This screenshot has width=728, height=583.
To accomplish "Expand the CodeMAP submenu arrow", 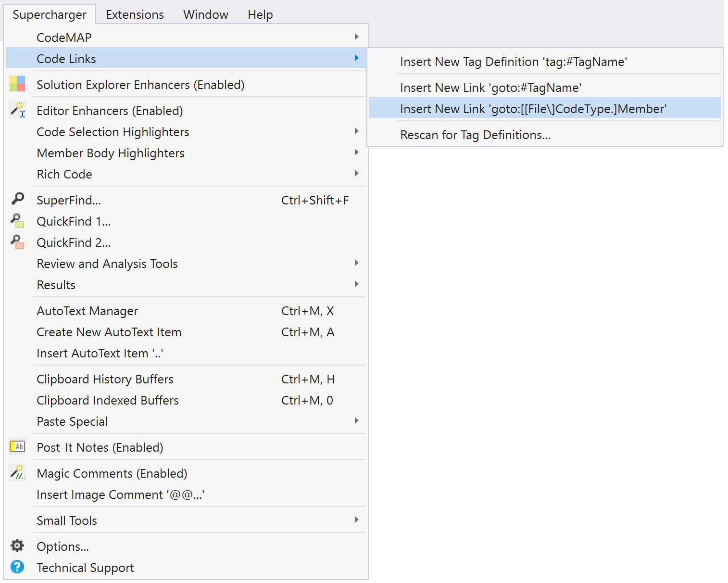I will (356, 37).
